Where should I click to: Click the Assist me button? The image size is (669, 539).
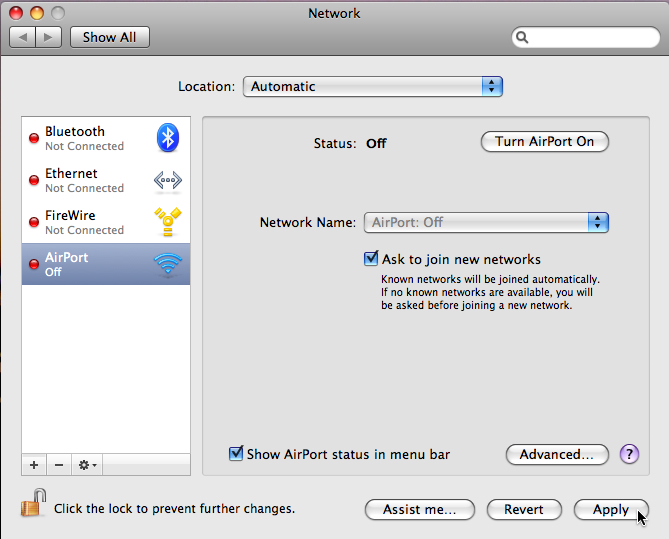pos(419,510)
